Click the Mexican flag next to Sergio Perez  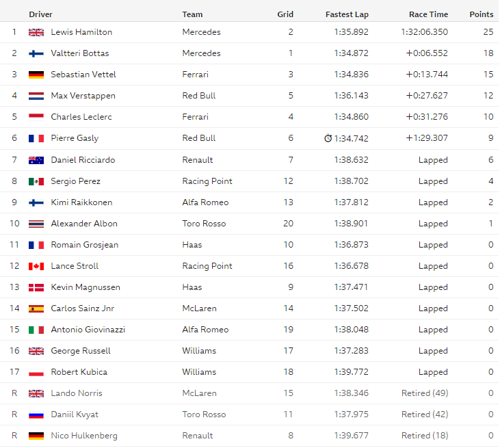tap(36, 181)
